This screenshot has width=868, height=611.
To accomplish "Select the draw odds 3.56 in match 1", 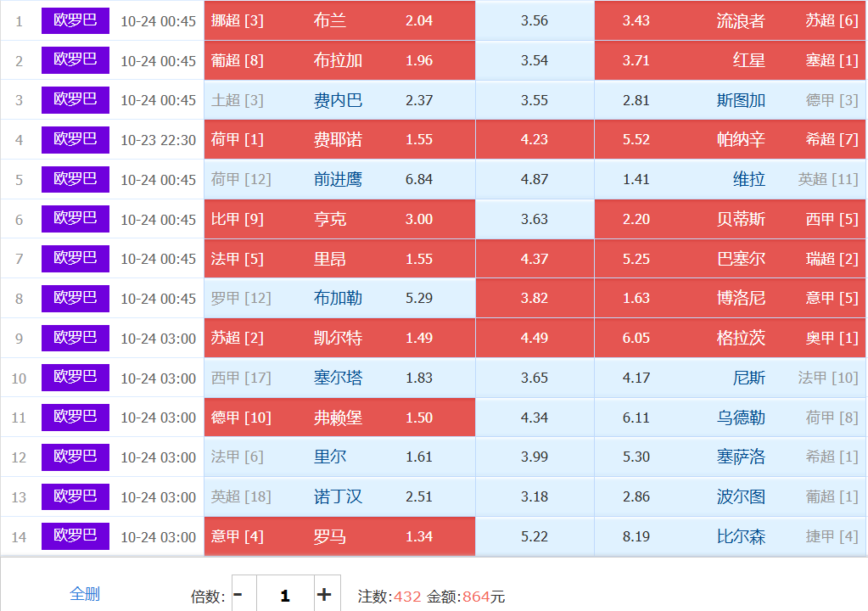I will coord(535,20).
